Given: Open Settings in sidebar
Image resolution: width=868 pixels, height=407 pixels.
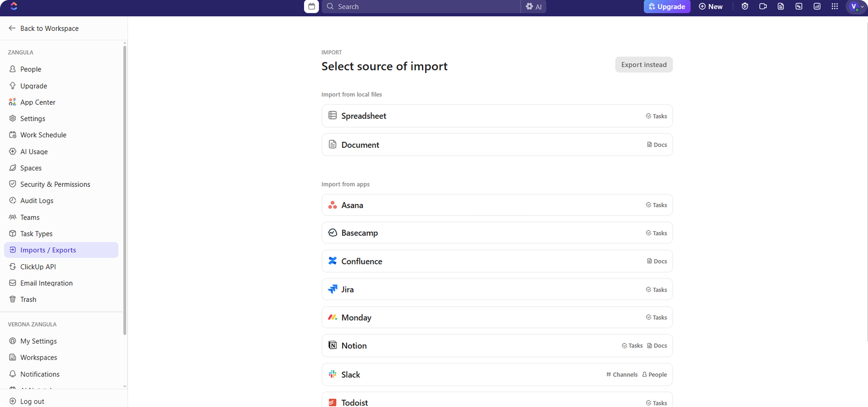Looking at the screenshot, I should coord(61,119).
